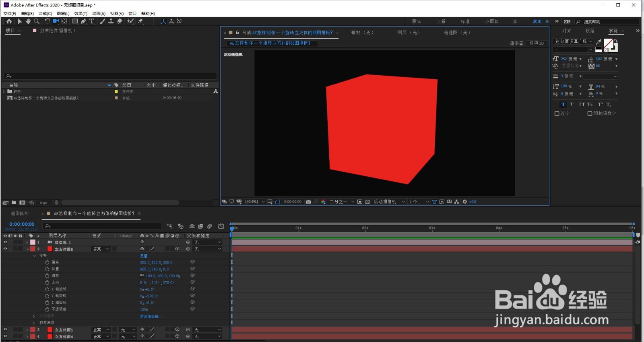Enable Draft 3D in timeline
Viewport: 644px width, 342px height.
[181, 227]
